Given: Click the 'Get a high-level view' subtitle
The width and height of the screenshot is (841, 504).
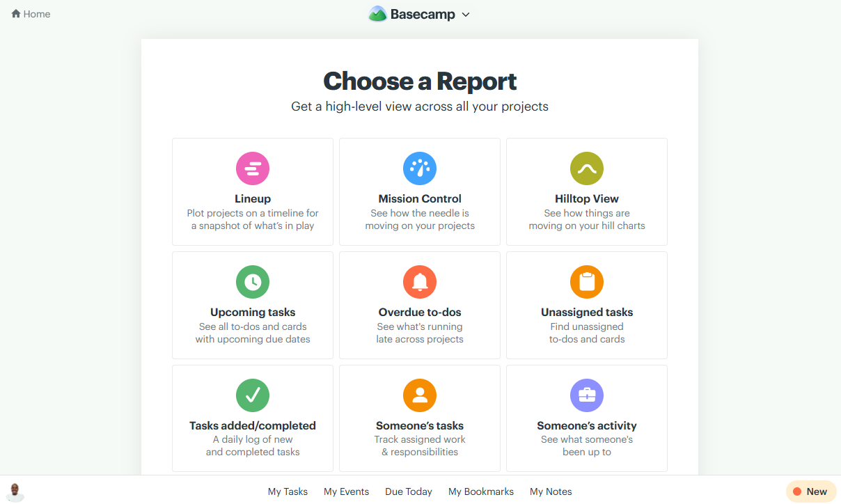Looking at the screenshot, I should (420, 107).
